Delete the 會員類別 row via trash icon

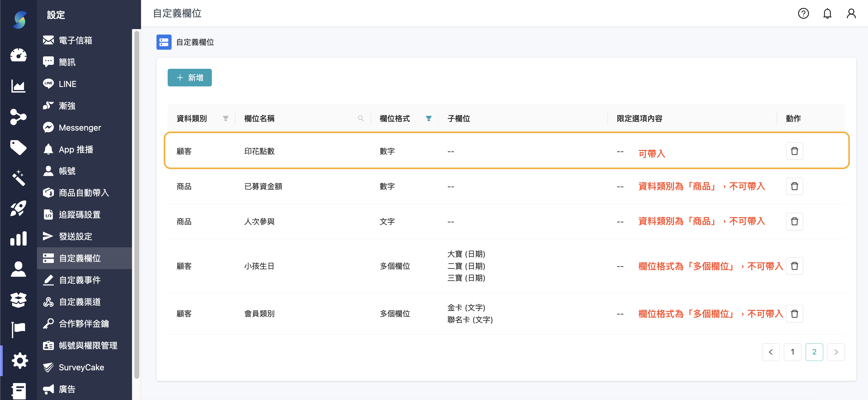(x=794, y=313)
